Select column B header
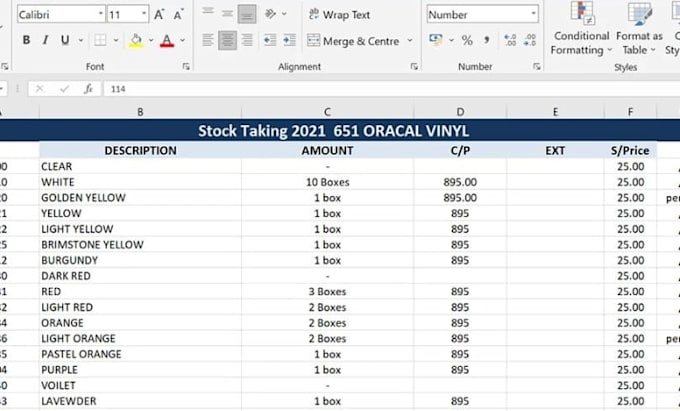Viewport: 680px width, 411px height. 140,112
